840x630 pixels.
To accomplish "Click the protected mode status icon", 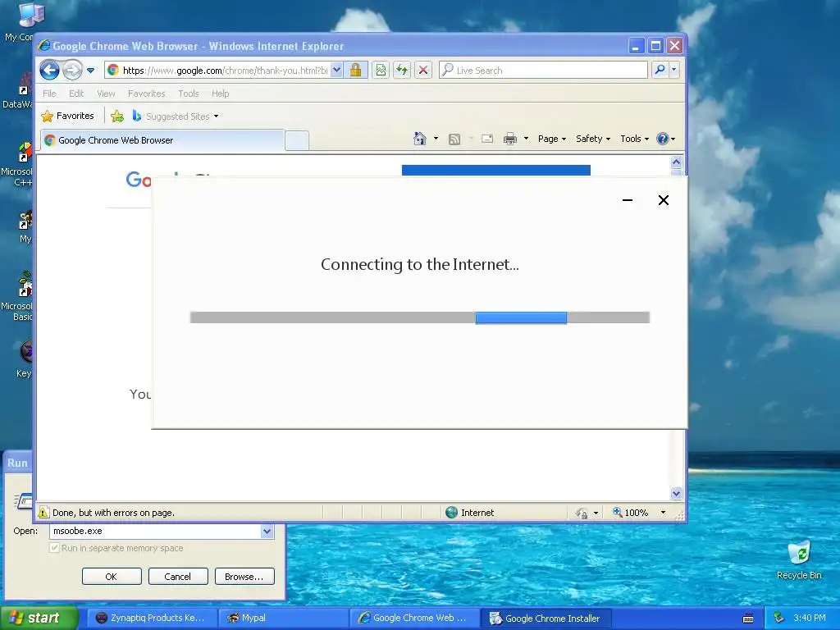I will (582, 514).
